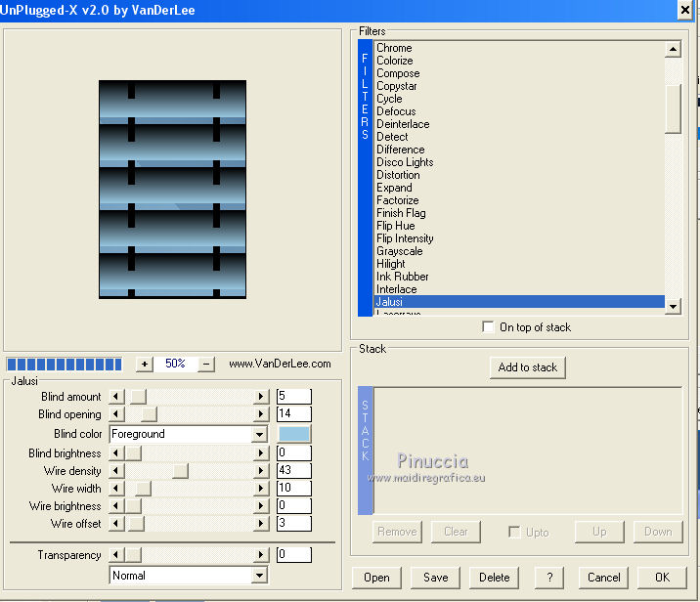Click the right arrow of Transparency slider
The image size is (700, 602).
[261, 555]
